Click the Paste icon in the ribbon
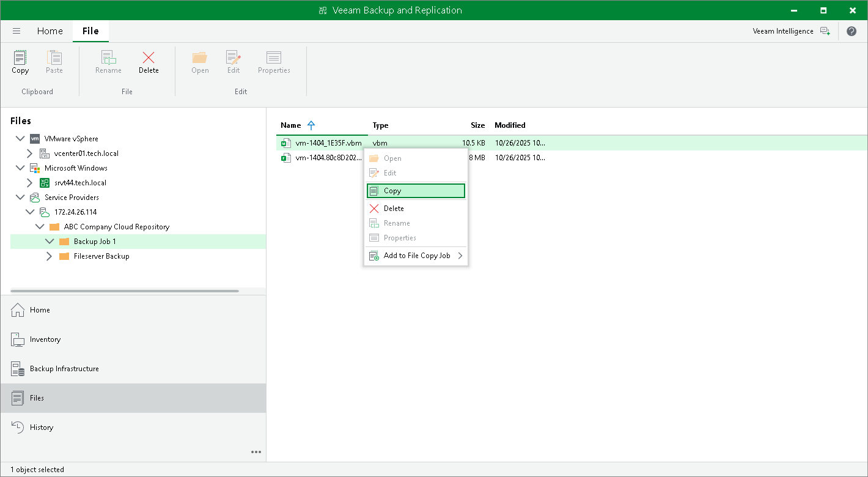The width and height of the screenshot is (868, 477). (54, 57)
